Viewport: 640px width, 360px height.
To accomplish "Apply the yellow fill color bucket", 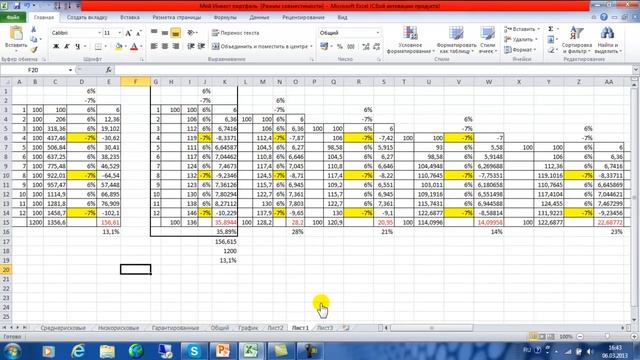I will [118, 47].
